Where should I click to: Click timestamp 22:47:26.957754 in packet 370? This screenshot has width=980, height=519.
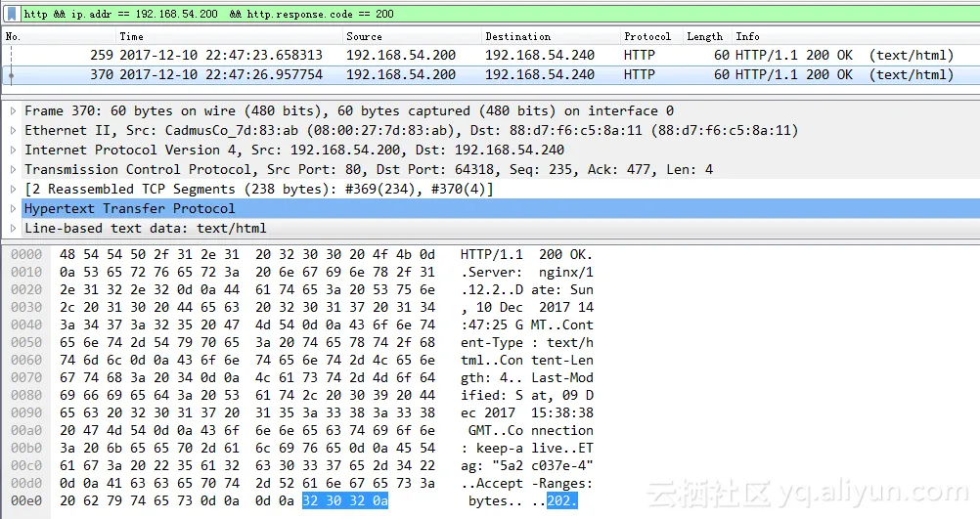pyautogui.click(x=264, y=74)
